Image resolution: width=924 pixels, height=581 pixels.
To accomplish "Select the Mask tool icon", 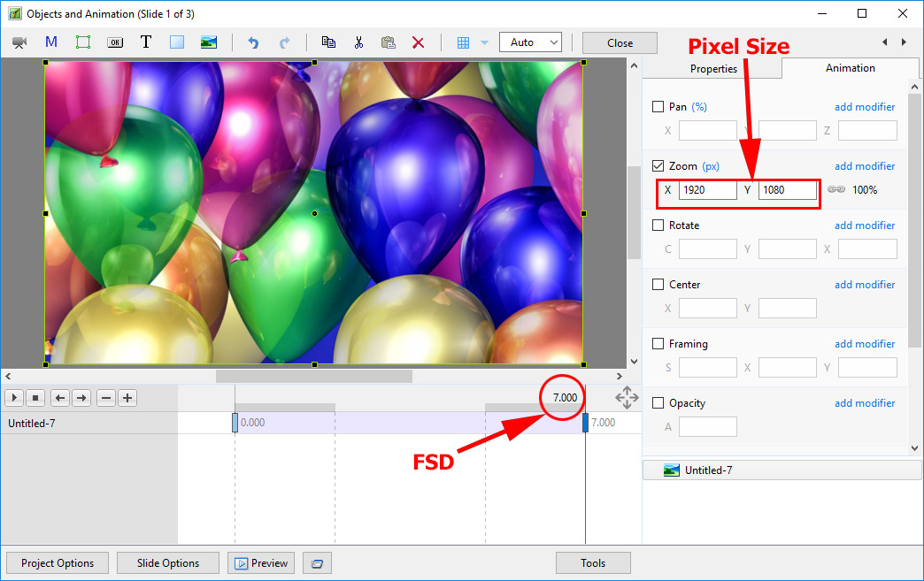I will pyautogui.click(x=51, y=42).
